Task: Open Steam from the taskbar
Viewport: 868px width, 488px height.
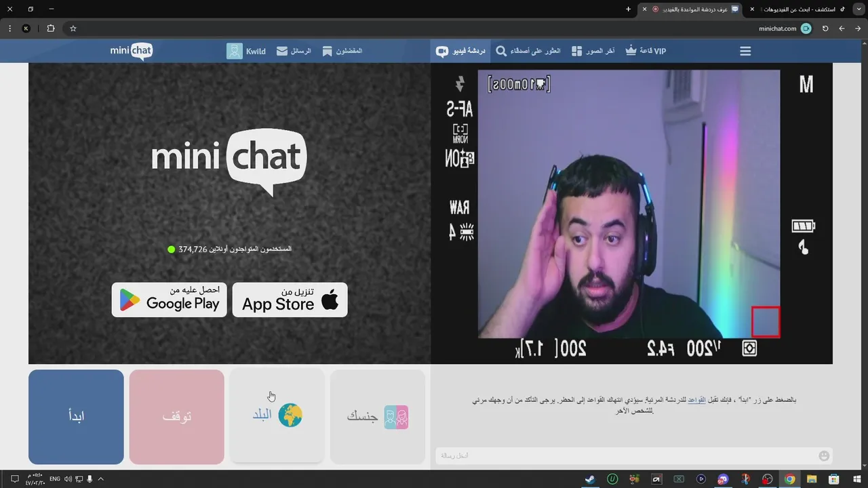Action: click(590, 479)
